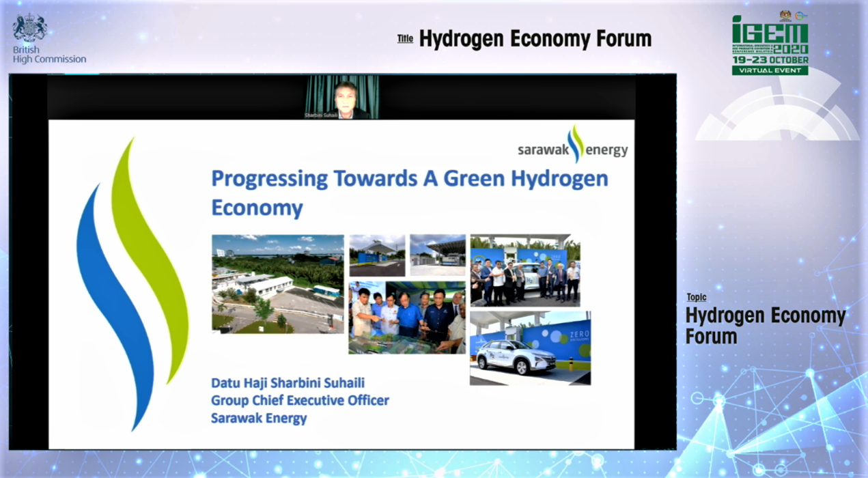Image resolution: width=868 pixels, height=478 pixels.
Task: Click the group photo around scale model
Action: [x=406, y=317]
